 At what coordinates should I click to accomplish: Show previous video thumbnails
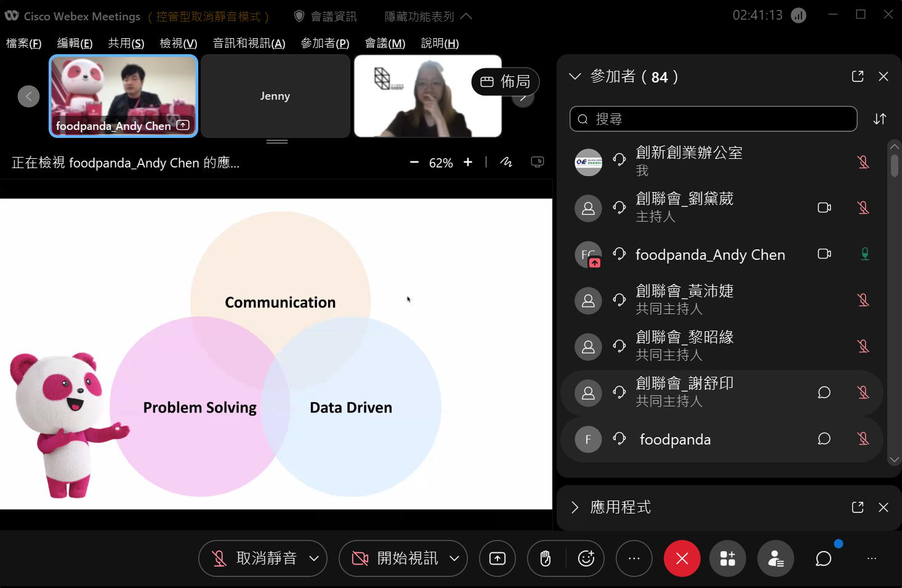[28, 96]
